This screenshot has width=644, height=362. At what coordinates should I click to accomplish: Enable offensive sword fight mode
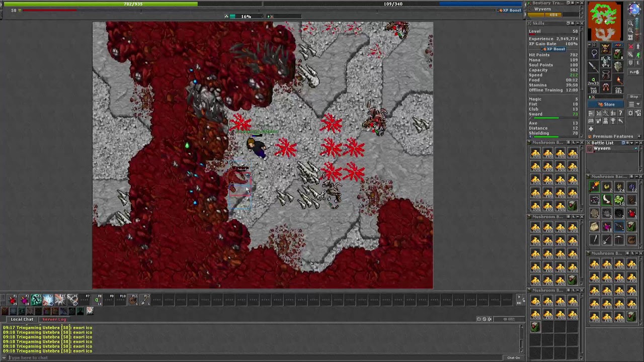(x=630, y=54)
